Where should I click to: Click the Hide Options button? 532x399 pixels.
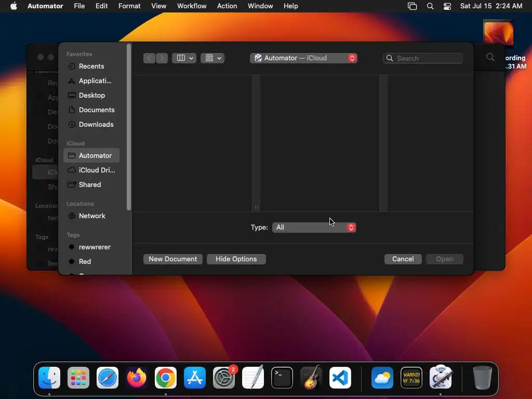pyautogui.click(x=236, y=259)
